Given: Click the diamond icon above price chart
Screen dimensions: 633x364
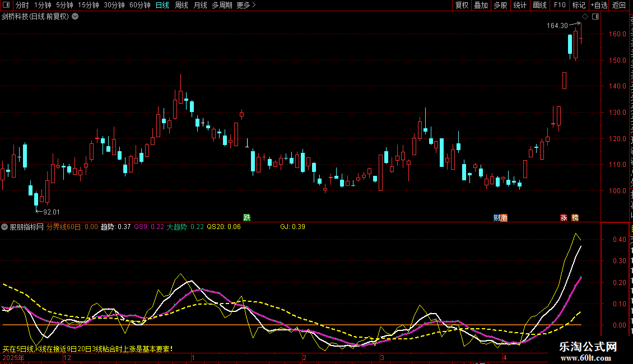Looking at the screenshot, I should tap(585, 17).
